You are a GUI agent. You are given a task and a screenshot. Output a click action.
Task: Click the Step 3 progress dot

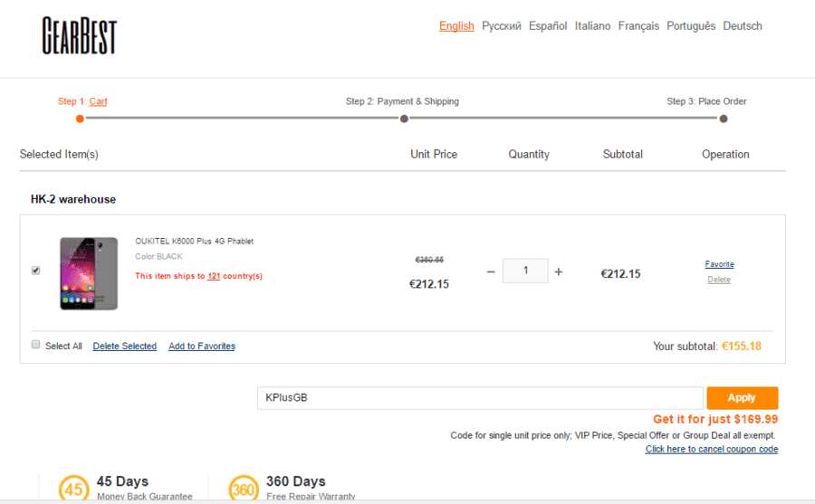[x=723, y=119]
